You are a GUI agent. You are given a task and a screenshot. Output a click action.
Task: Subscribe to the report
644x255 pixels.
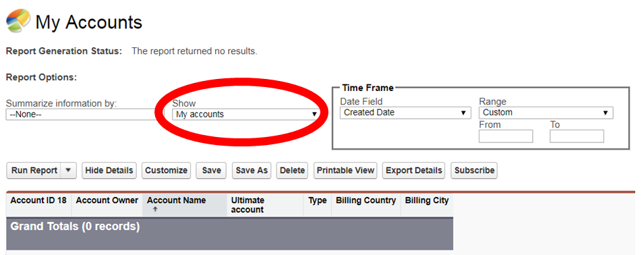pyautogui.click(x=474, y=171)
